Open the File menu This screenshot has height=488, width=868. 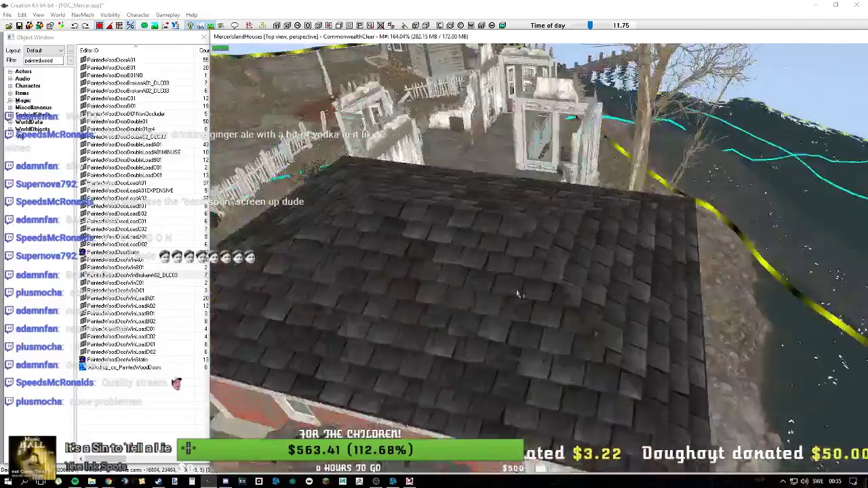point(7,15)
